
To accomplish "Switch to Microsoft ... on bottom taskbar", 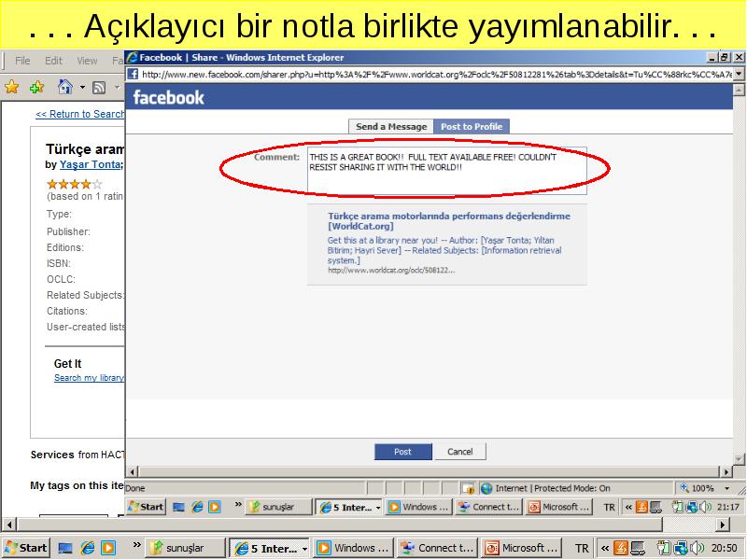I will 521,548.
